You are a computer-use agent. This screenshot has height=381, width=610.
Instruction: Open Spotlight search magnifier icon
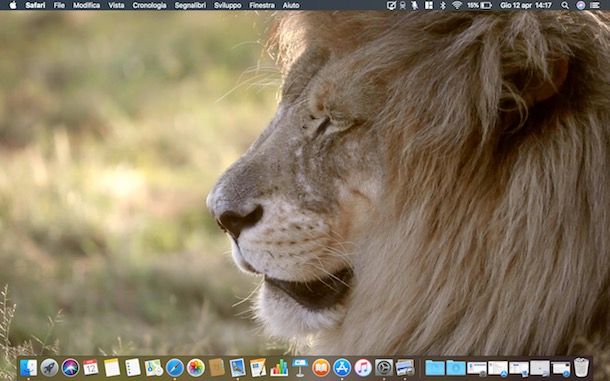coord(565,5)
